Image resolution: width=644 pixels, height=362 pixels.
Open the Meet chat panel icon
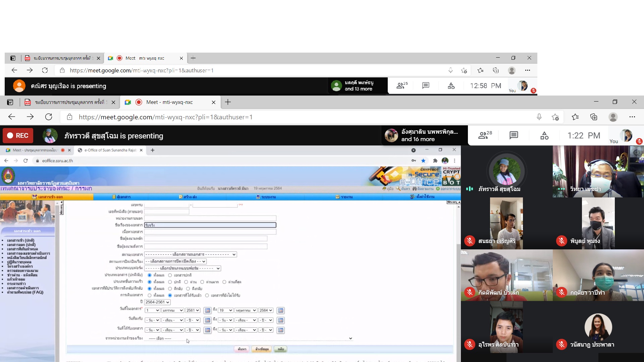(x=514, y=135)
